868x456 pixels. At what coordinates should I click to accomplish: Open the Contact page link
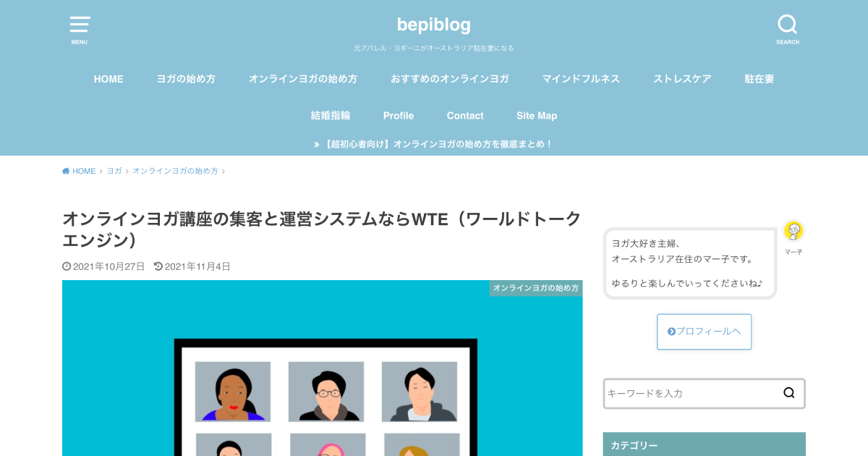click(465, 116)
